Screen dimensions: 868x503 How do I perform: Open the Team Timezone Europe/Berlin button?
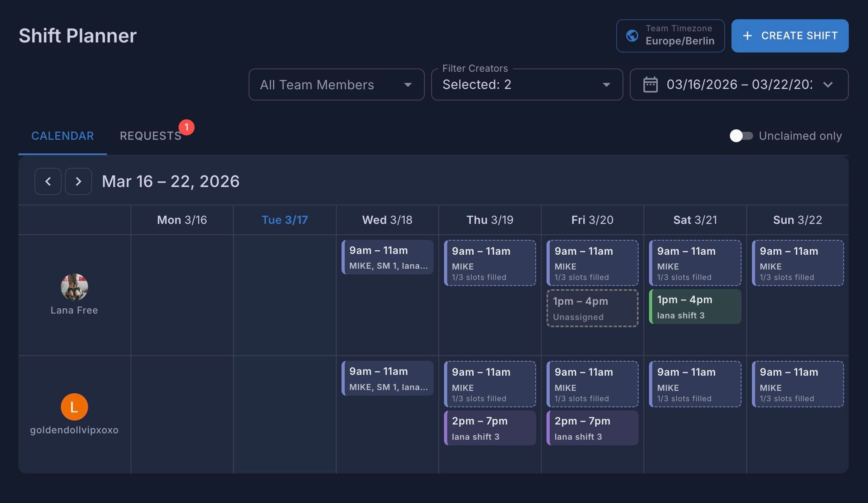click(670, 36)
